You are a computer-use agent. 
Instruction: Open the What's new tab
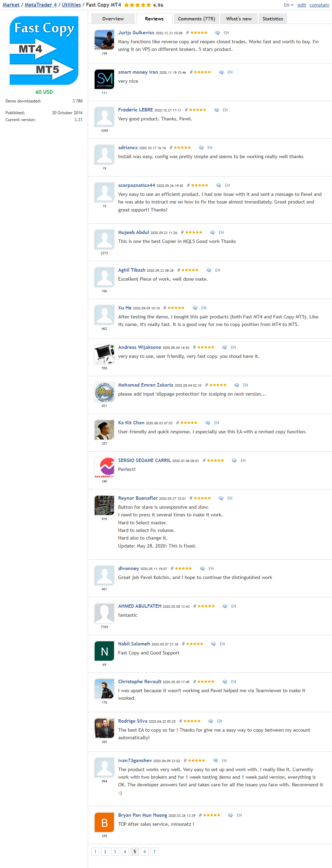coord(239,19)
